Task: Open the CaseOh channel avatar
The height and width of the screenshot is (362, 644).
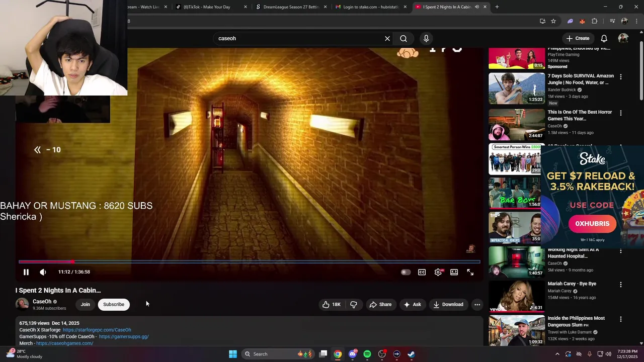Action: [x=22, y=304]
